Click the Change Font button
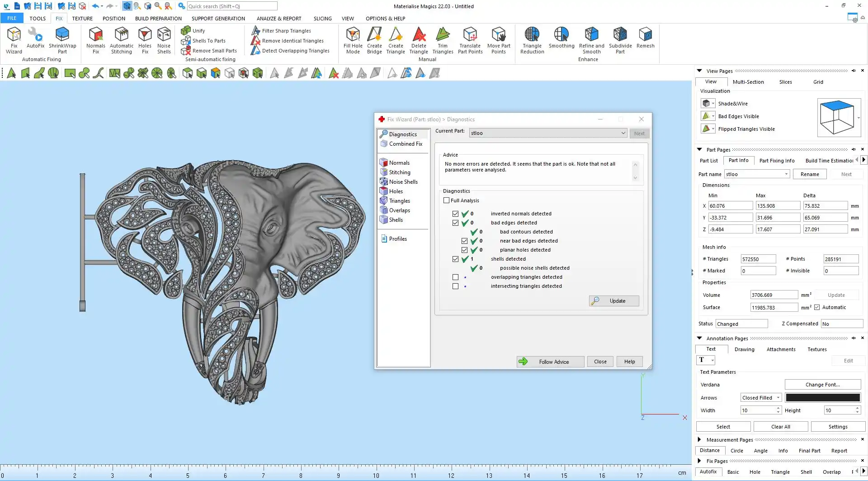Viewport: 868px width, 481px height. pos(822,385)
